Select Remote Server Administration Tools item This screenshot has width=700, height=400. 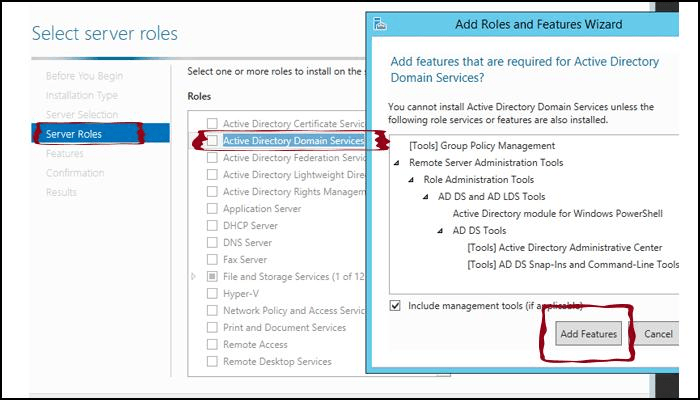point(486,162)
